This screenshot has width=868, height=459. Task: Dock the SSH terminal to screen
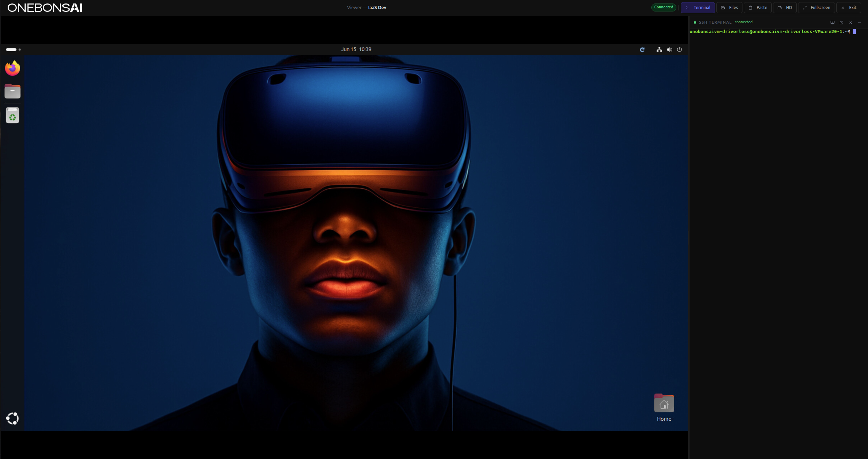[833, 23]
